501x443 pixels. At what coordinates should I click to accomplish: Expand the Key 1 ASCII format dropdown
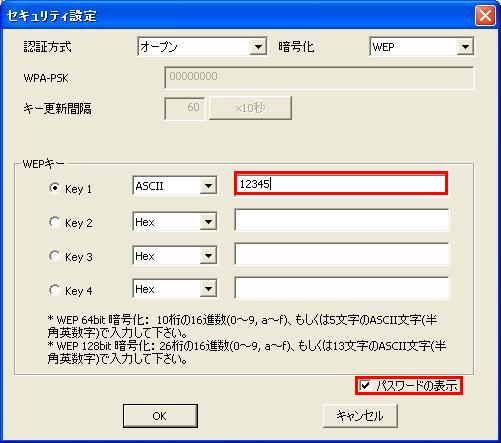[x=175, y=186]
